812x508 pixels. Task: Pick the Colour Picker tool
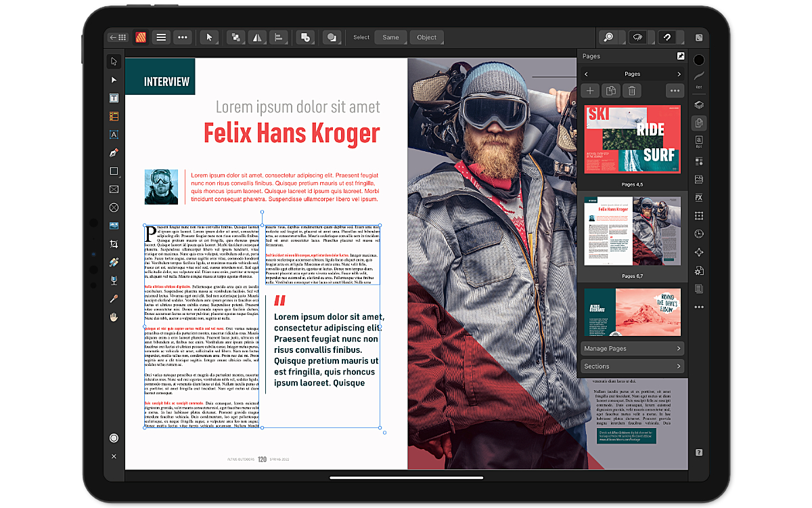click(114, 298)
